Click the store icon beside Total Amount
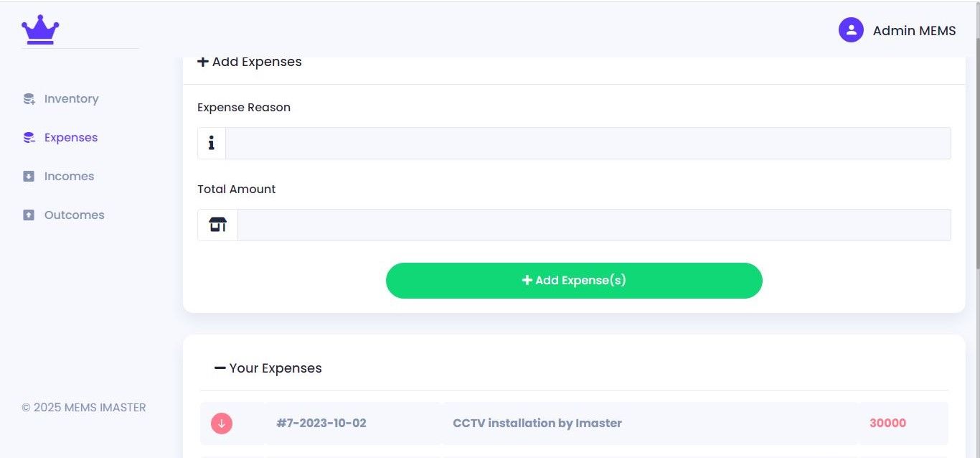Image resolution: width=980 pixels, height=458 pixels. tap(217, 225)
